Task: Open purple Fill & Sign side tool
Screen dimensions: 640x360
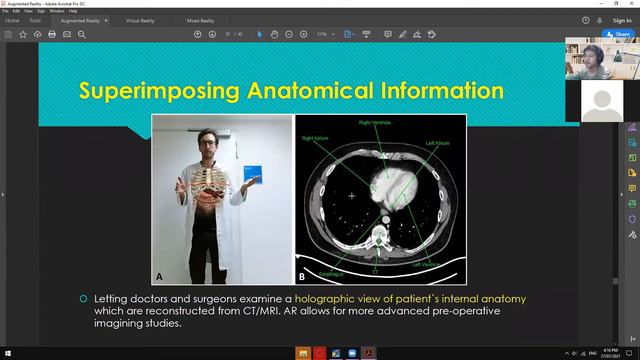Action: point(632,127)
